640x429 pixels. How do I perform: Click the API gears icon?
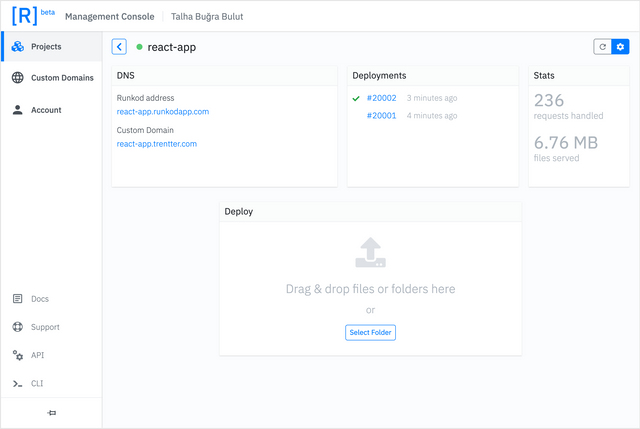coord(18,355)
